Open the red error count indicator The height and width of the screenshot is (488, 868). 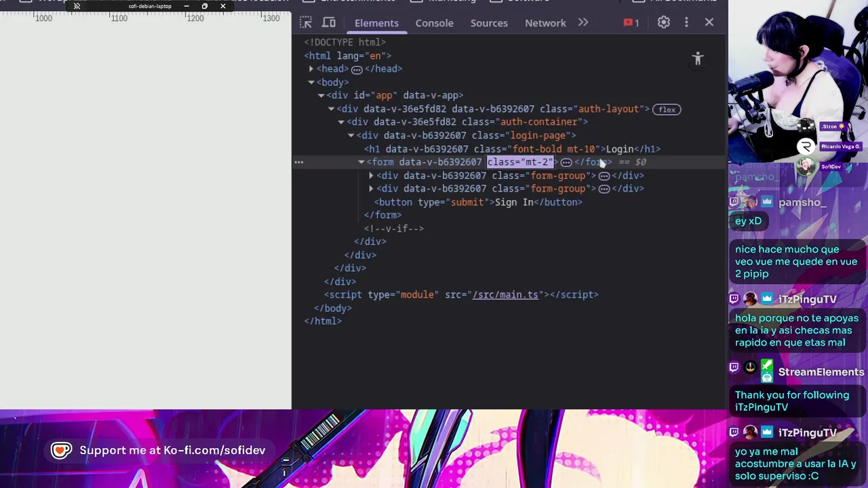631,23
